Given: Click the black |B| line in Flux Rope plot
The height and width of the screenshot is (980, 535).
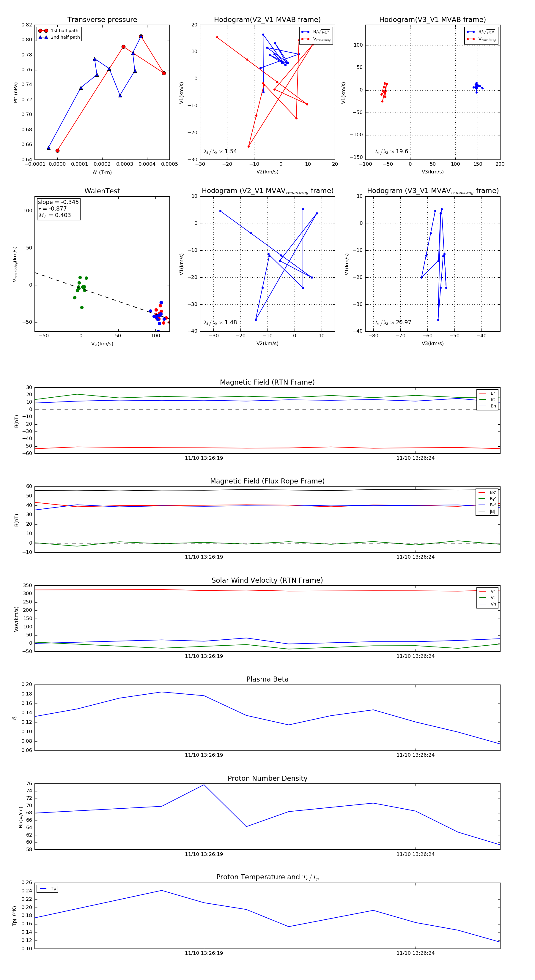Looking at the screenshot, I should (x=267, y=490).
